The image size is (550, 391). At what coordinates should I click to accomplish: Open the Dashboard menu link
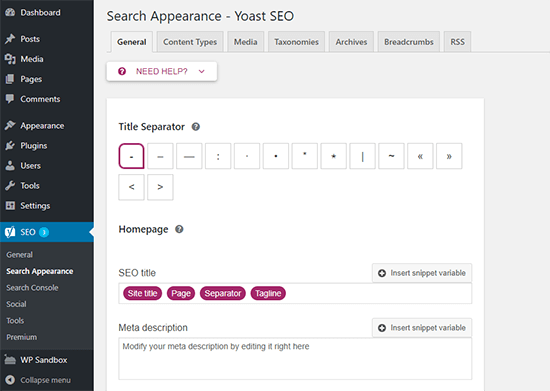(40, 13)
